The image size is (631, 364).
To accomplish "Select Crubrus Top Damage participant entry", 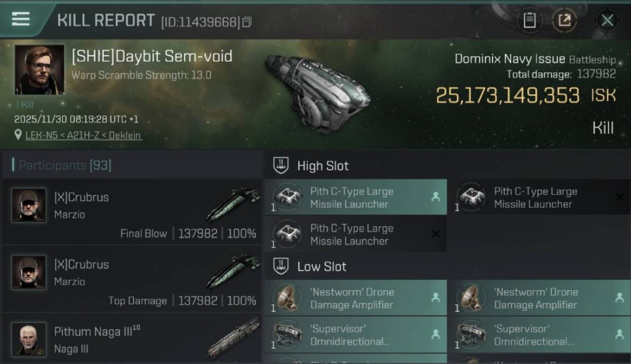I will click(x=131, y=279).
